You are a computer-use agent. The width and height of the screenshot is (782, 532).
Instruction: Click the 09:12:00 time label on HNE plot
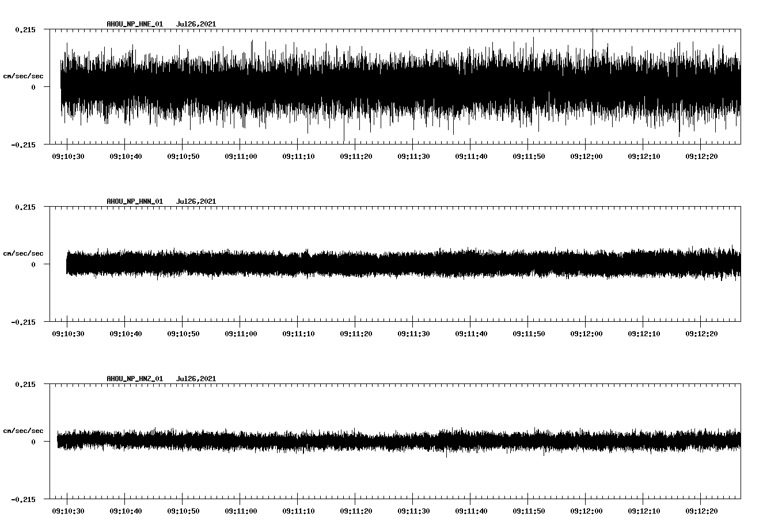click(586, 157)
